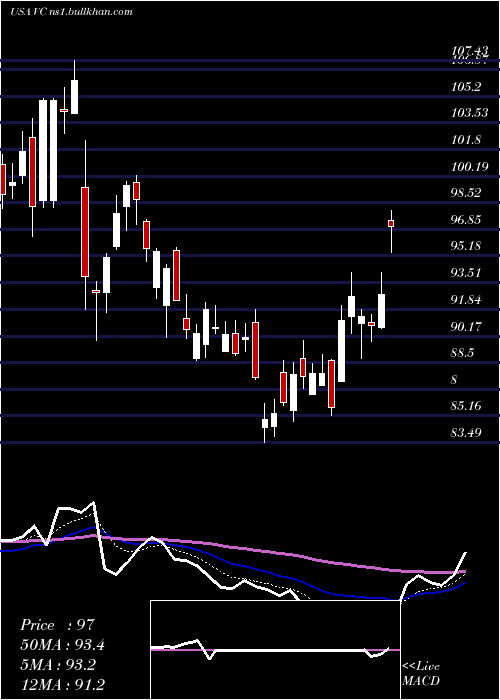Click the rightmost red candlestick near 96.85
Image resolution: width=500 pixels, height=700 pixels.
(391, 223)
